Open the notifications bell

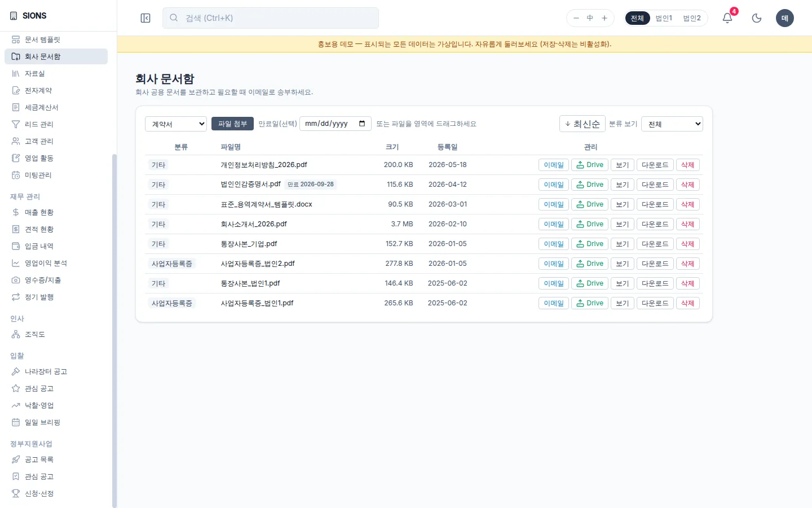727,18
